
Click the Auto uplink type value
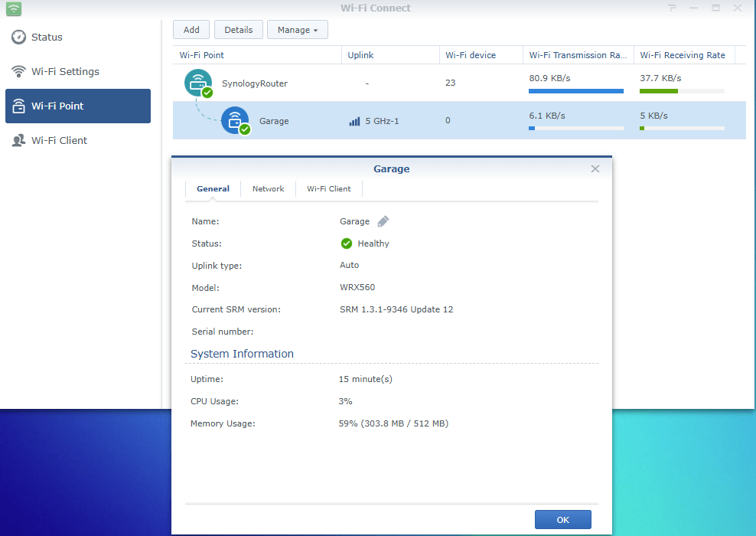click(349, 265)
